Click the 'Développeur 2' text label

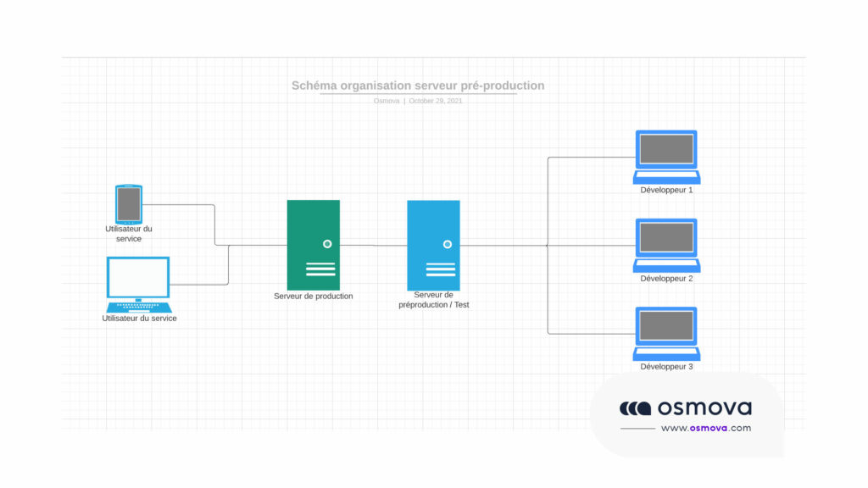tap(666, 278)
